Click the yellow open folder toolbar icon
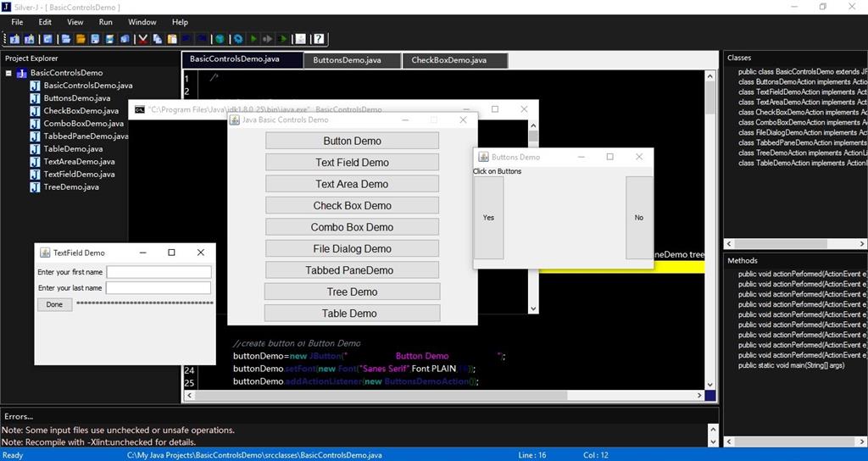The height and width of the screenshot is (461, 868). [x=81, y=39]
